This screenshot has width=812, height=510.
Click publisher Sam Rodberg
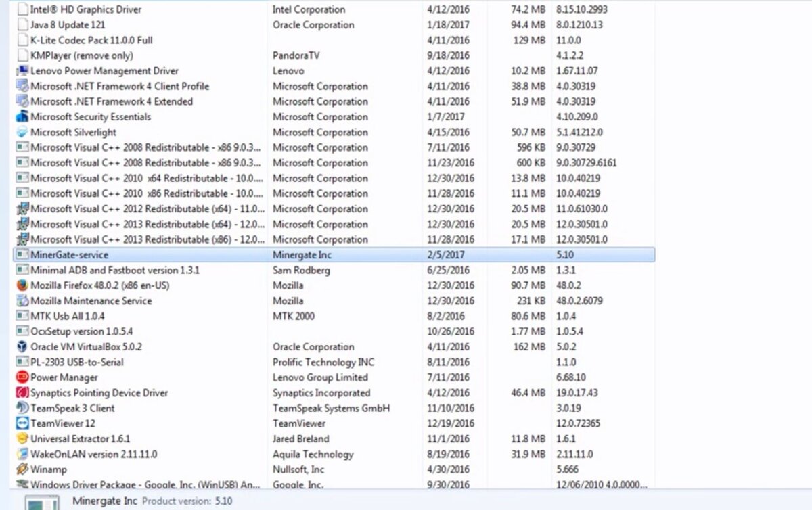point(301,271)
